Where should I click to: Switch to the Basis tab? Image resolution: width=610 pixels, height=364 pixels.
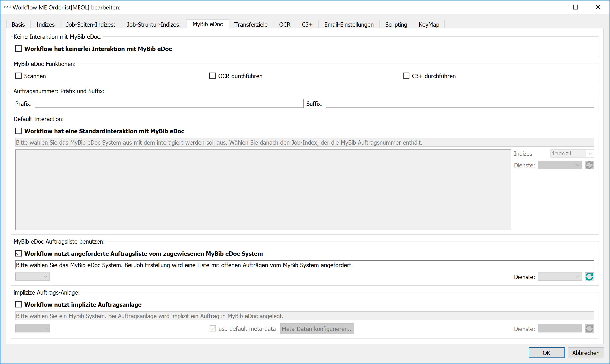click(x=18, y=25)
